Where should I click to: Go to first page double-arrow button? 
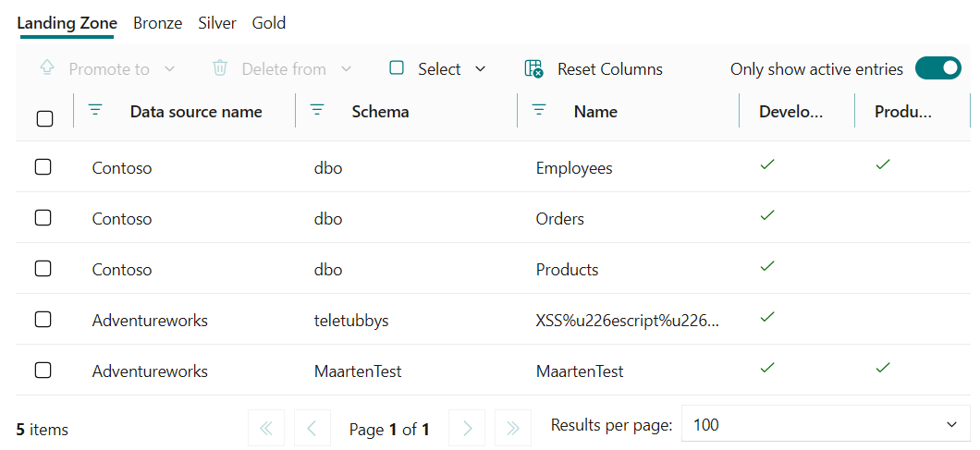[x=266, y=428]
